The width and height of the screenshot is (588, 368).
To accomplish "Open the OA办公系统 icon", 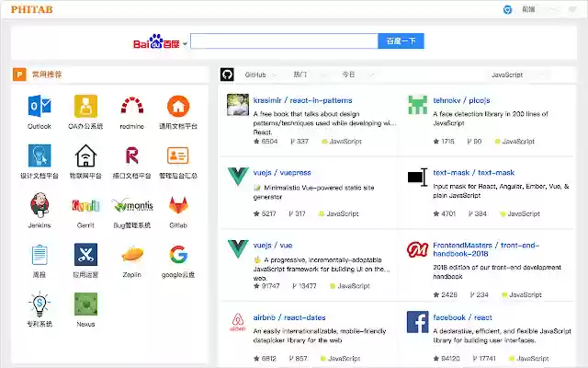I will [x=85, y=107].
